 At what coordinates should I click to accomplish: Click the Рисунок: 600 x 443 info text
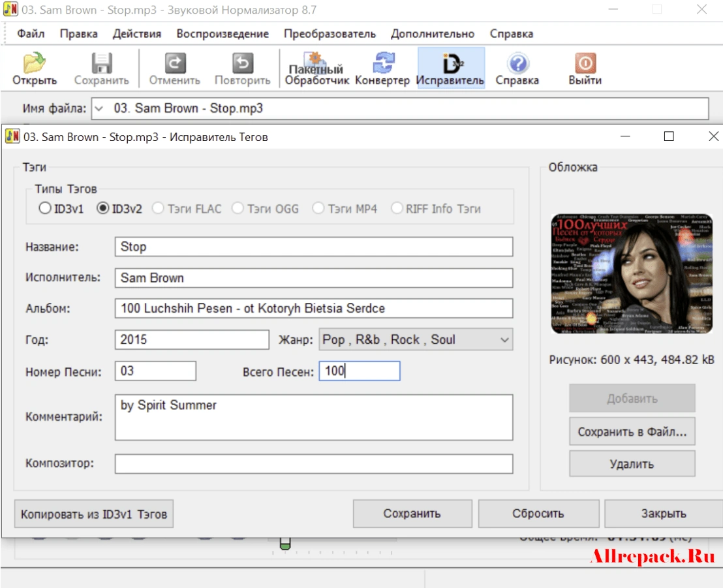[632, 360]
